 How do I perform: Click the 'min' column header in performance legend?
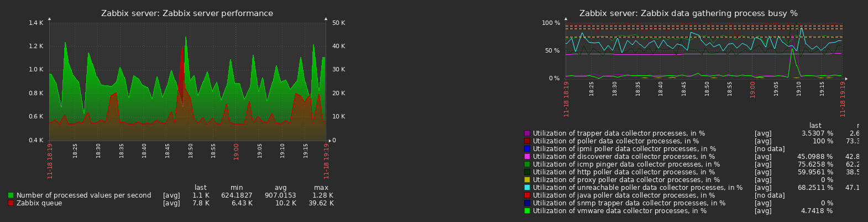click(237, 188)
